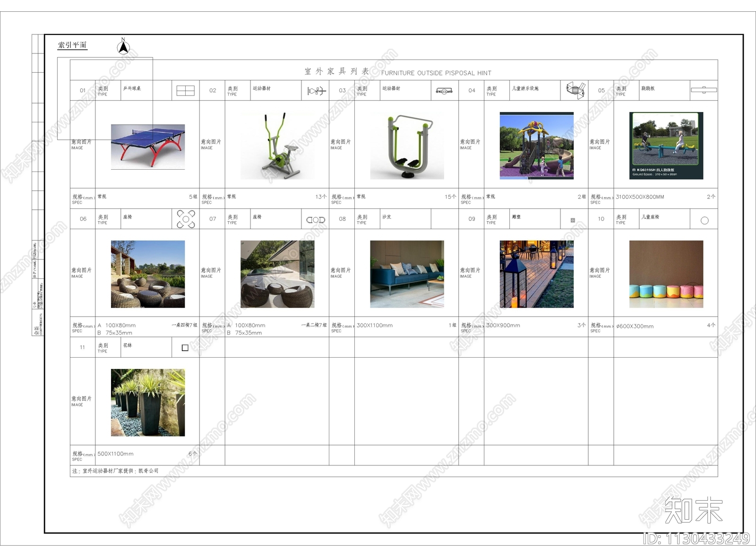Click item number 06 cell

pos(83,219)
